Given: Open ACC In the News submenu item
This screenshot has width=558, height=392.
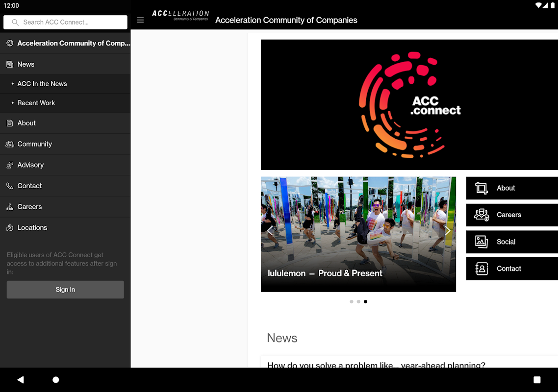Looking at the screenshot, I should pos(65,84).
